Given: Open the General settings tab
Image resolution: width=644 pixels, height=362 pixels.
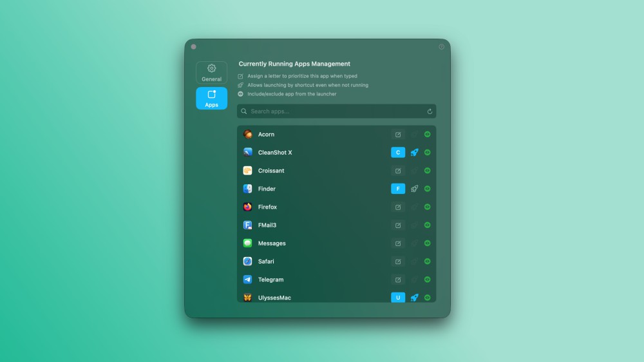Looking at the screenshot, I should click(x=211, y=72).
